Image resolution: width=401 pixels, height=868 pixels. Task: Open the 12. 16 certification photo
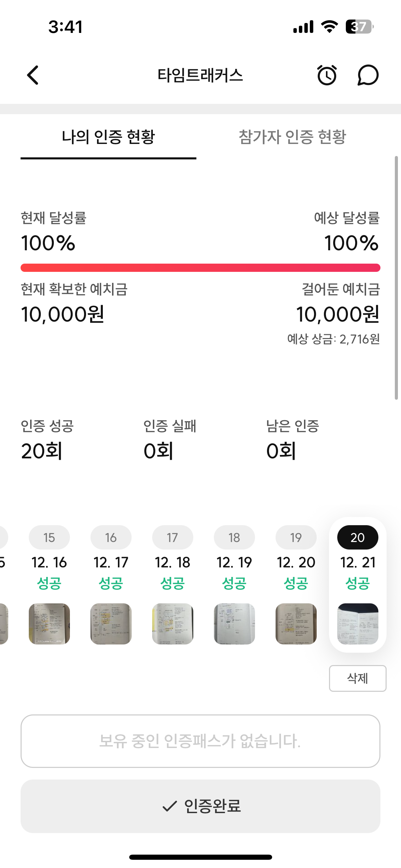49,624
